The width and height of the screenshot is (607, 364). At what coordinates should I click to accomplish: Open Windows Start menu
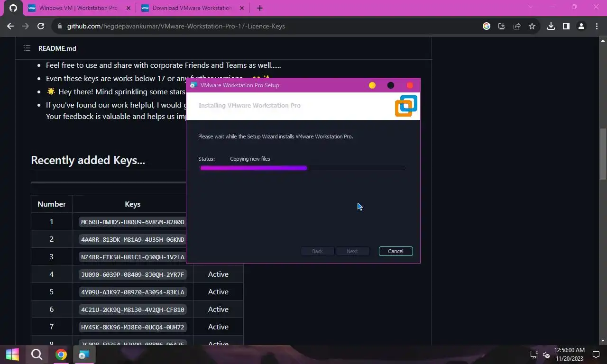pyautogui.click(x=12, y=355)
